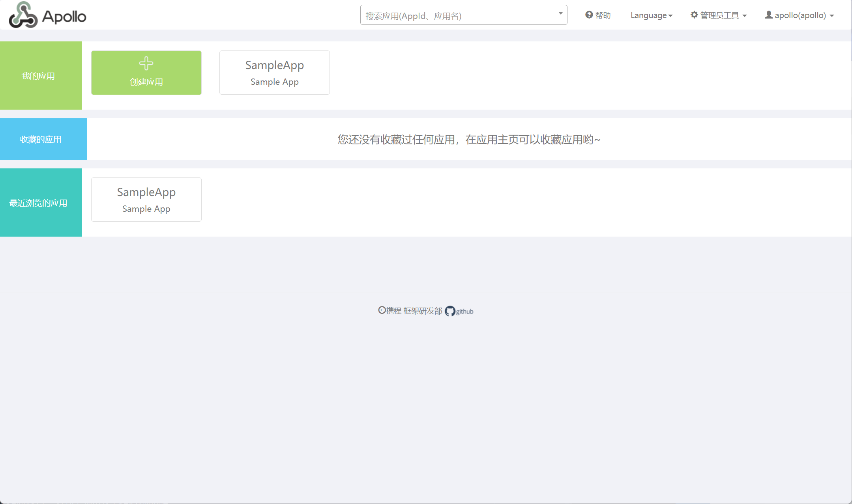Click the Apollo logo icon
The height and width of the screenshot is (504, 852).
coord(23,15)
